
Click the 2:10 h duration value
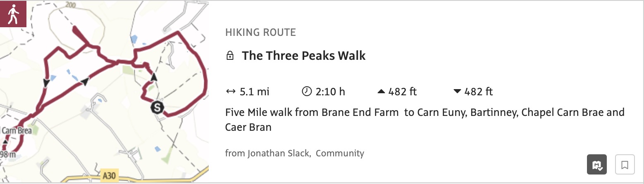(330, 92)
